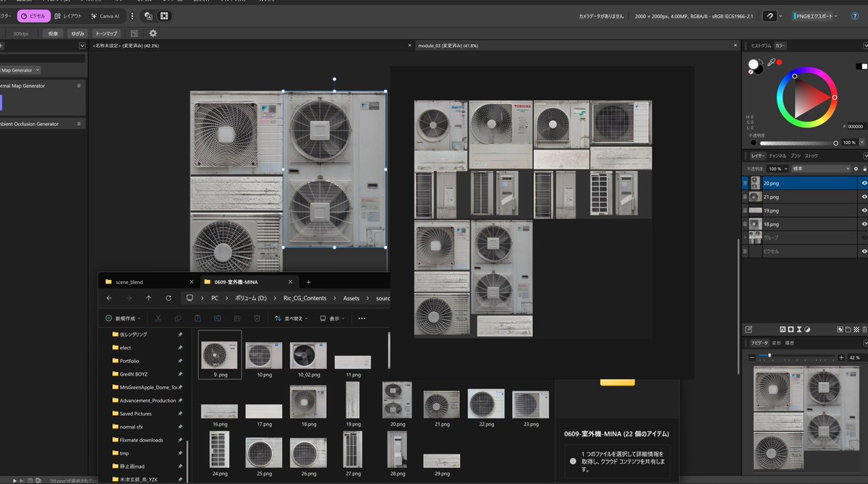Click the Canva AI studio button
Image resolution: width=868 pixels, height=484 pixels.
(x=105, y=16)
